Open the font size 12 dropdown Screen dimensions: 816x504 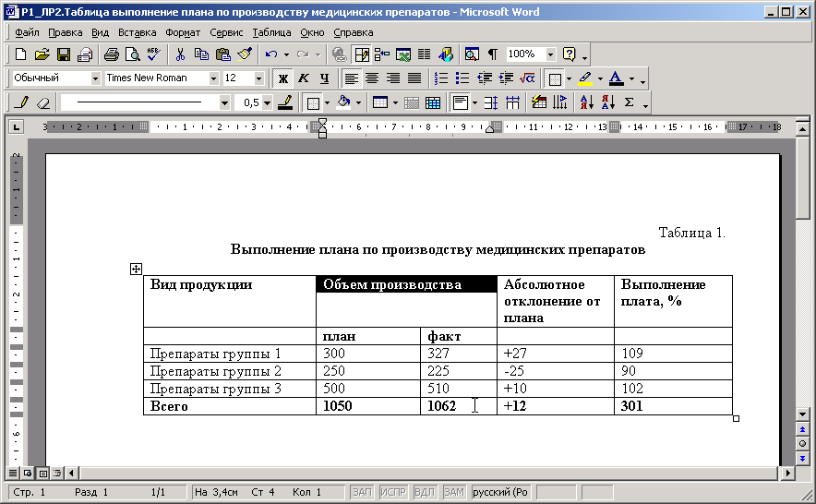[258, 78]
